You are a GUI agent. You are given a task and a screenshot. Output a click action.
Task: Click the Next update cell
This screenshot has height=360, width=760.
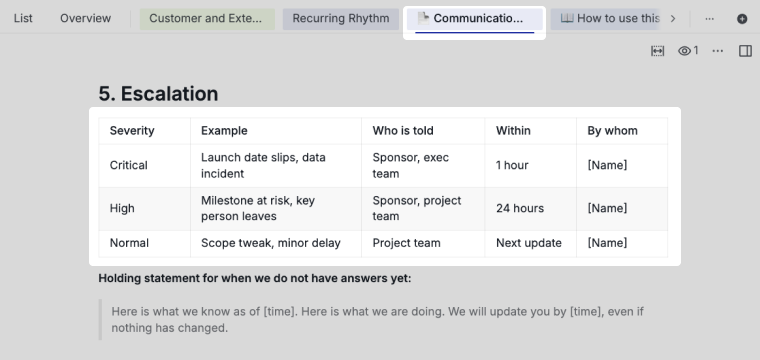tap(530, 243)
